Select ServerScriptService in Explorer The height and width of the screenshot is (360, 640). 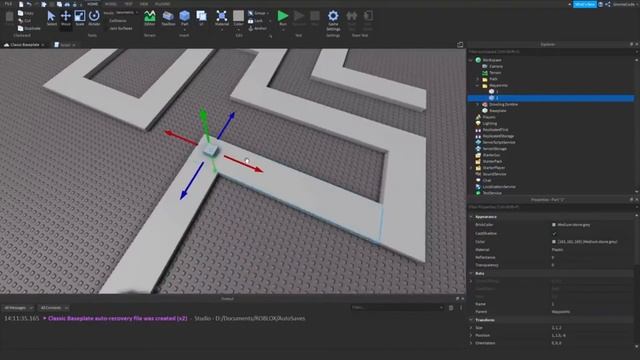pyautogui.click(x=499, y=142)
